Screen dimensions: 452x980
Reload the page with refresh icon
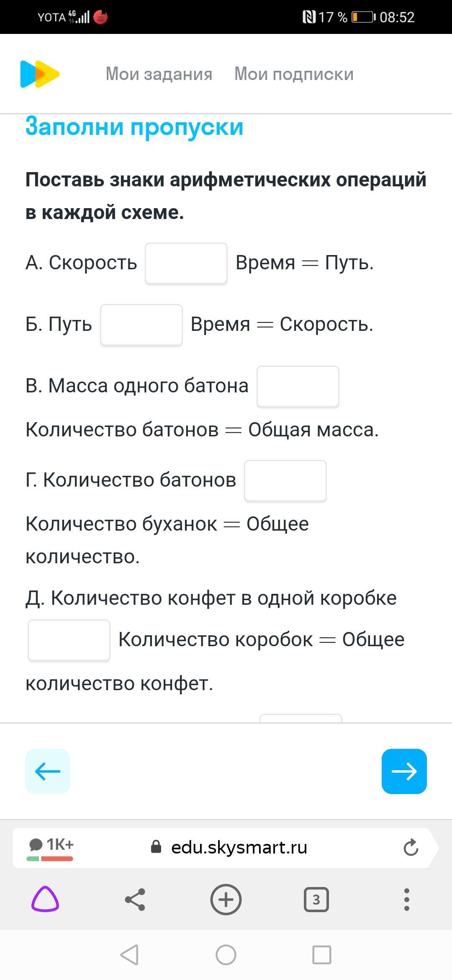tap(411, 847)
